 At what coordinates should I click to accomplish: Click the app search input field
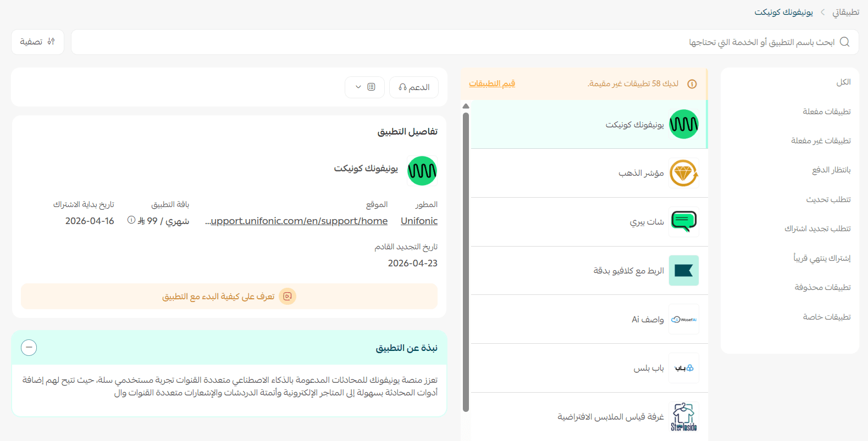(x=465, y=42)
